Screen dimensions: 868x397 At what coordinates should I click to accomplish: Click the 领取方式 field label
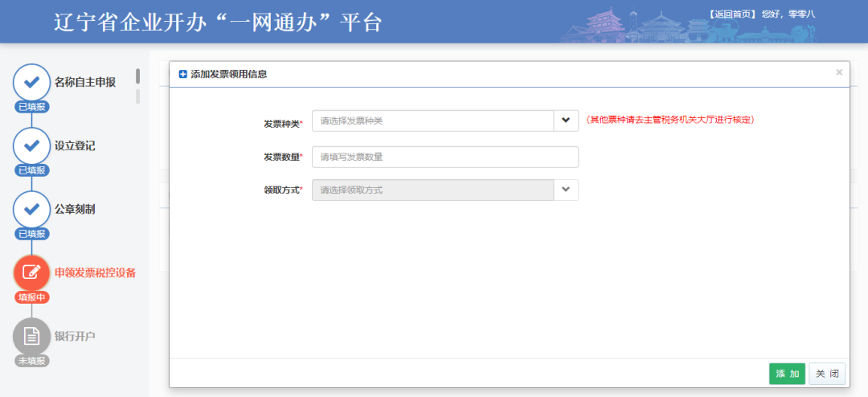coord(282,190)
